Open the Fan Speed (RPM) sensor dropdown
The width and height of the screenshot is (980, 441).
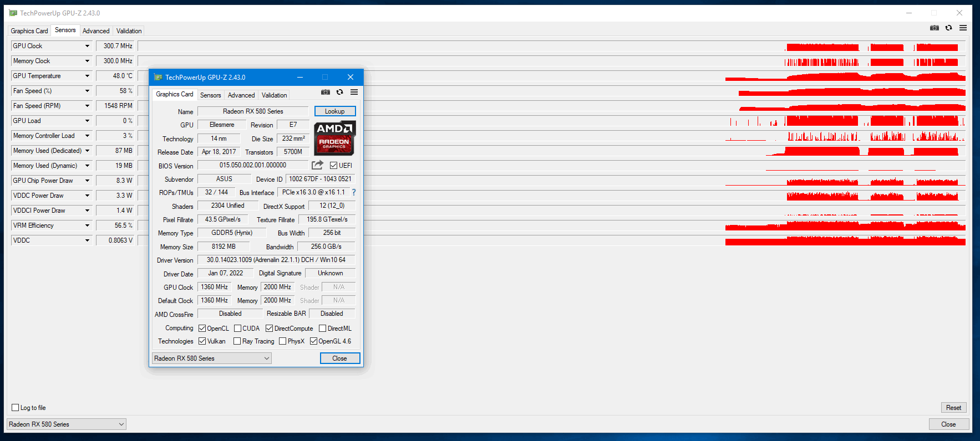(87, 106)
